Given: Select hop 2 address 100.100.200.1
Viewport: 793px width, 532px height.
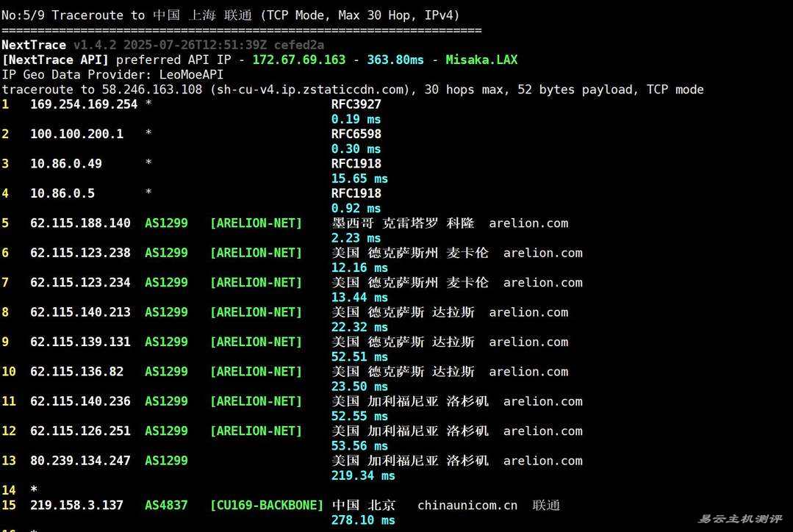Looking at the screenshot, I should click(76, 134).
